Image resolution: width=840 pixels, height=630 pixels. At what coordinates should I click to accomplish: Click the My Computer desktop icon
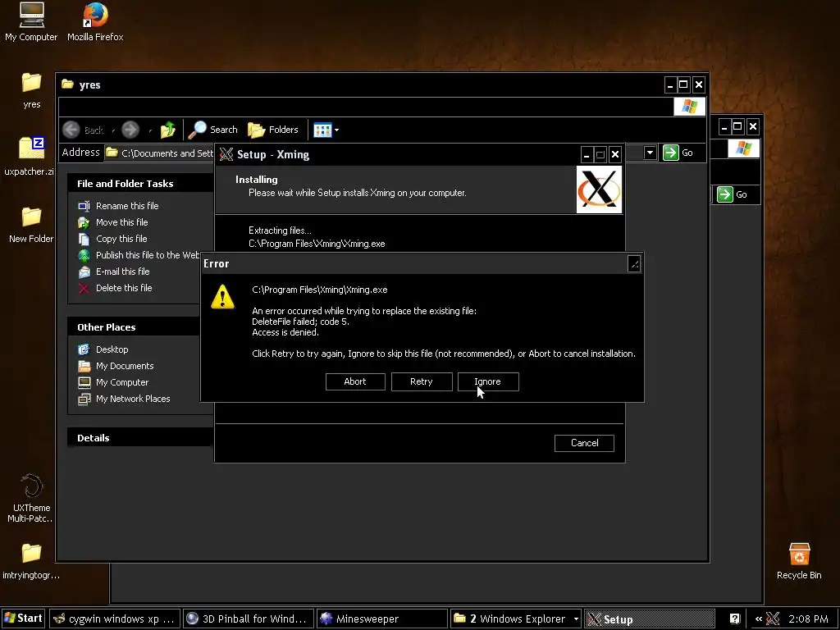point(31,22)
